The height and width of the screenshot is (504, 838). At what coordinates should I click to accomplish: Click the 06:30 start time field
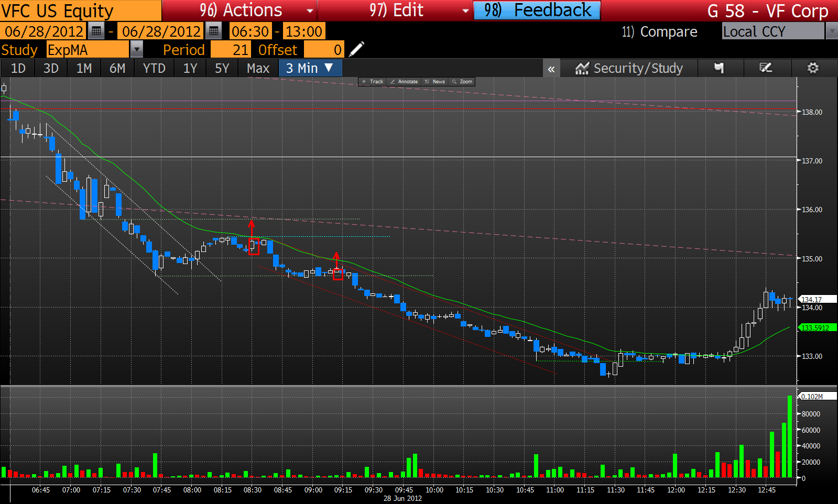point(251,31)
